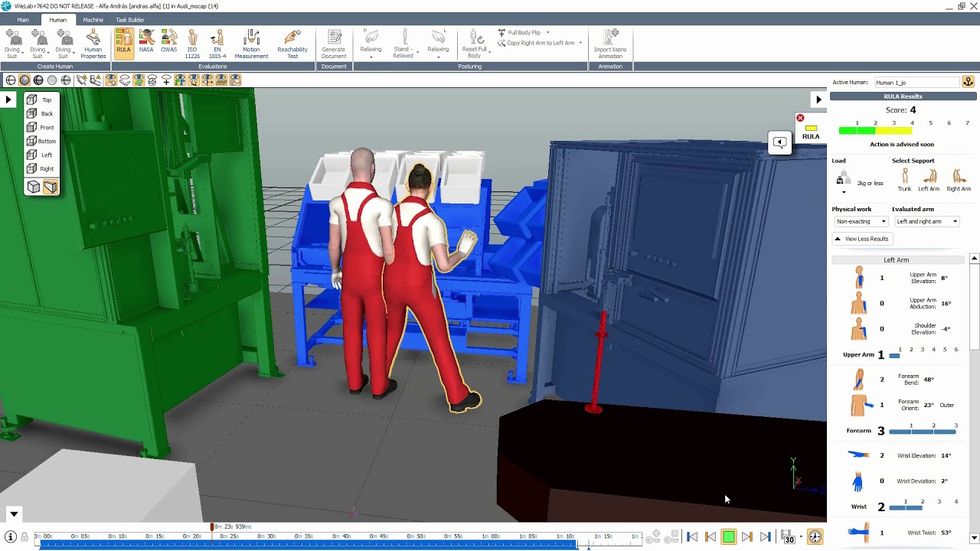
Task: Switch to the Machine tab
Action: pyautogui.click(x=93, y=20)
